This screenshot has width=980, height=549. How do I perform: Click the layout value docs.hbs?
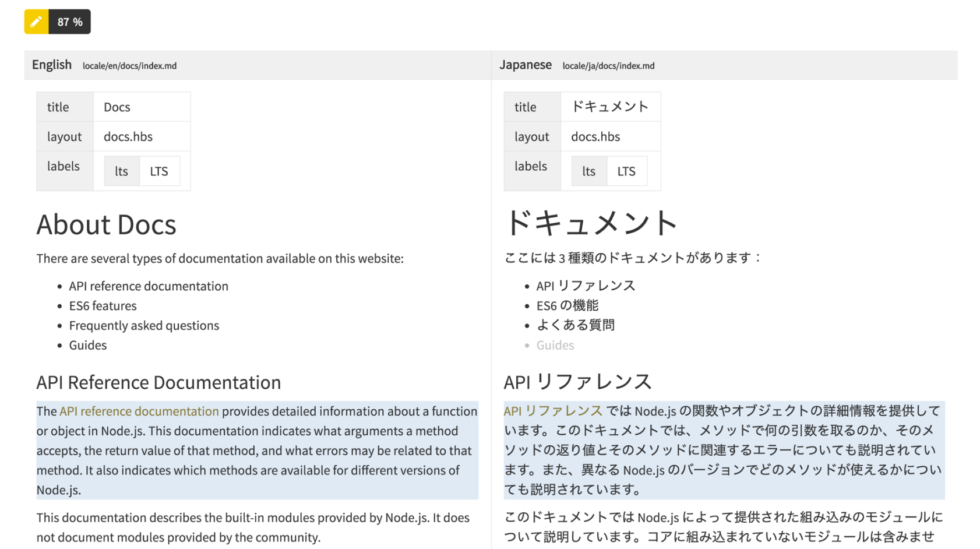coord(128,136)
